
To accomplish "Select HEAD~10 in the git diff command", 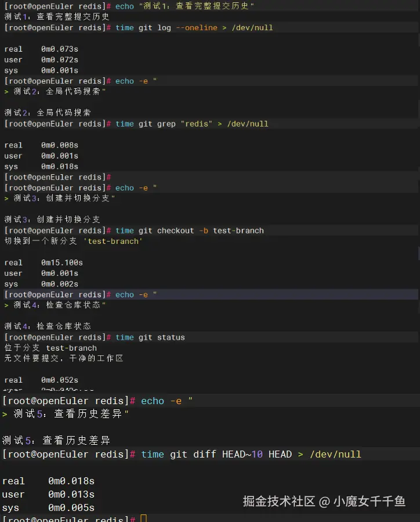I will [242, 455].
